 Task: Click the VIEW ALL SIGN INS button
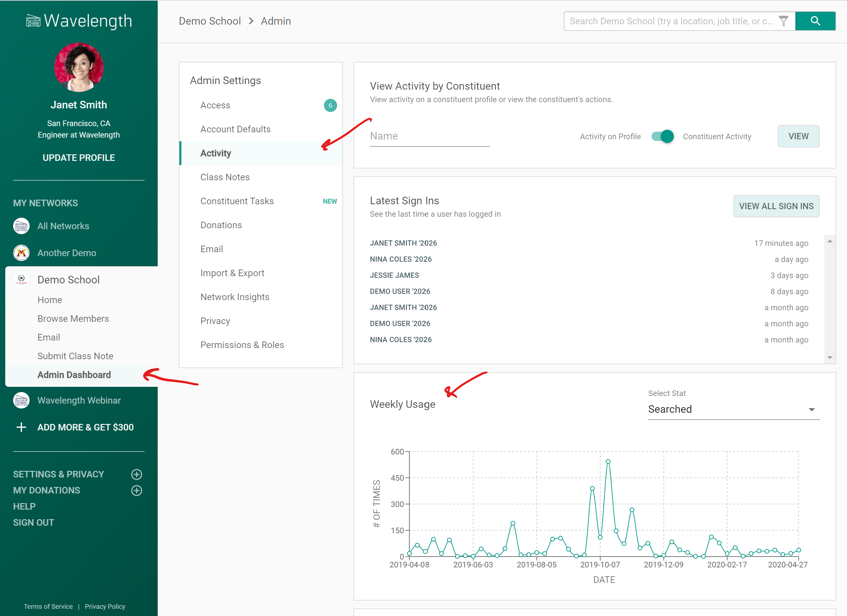coord(776,206)
